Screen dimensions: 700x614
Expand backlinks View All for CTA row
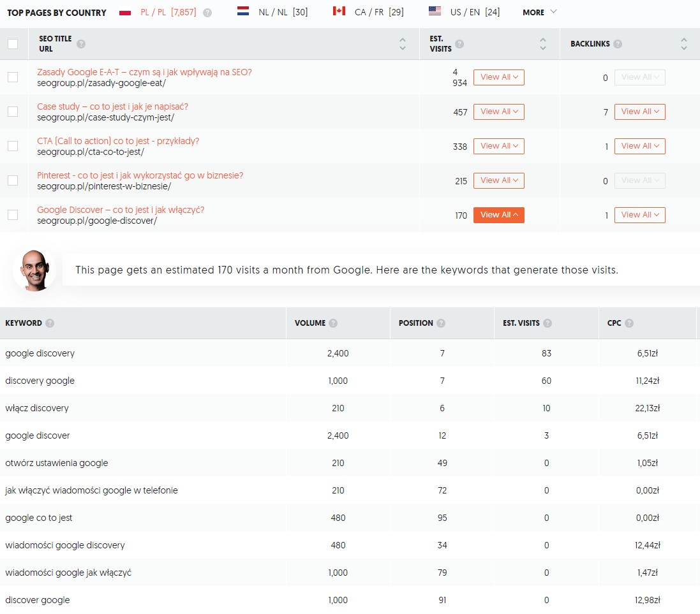[x=640, y=146]
